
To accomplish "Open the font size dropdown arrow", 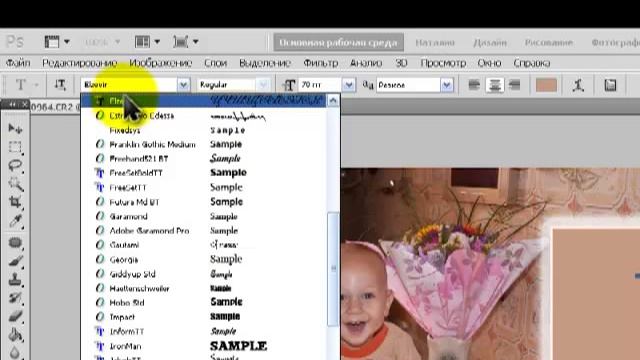I will coord(349,85).
